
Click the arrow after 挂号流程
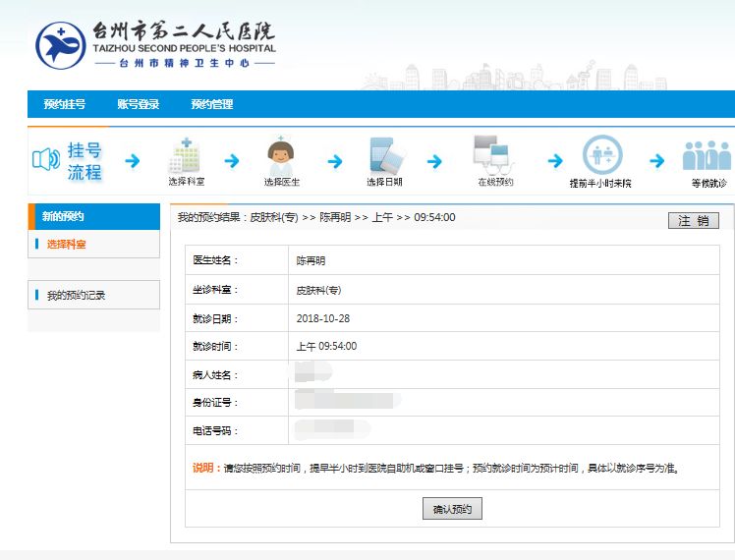(x=133, y=161)
